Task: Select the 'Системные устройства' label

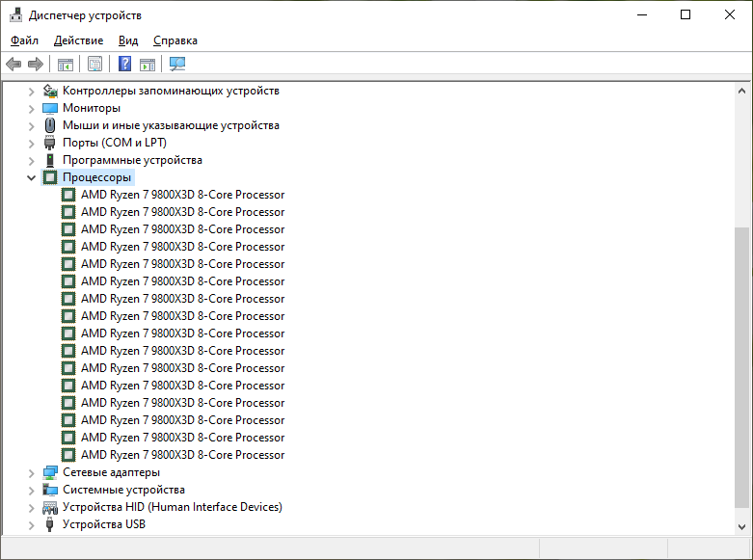Action: 123,490
